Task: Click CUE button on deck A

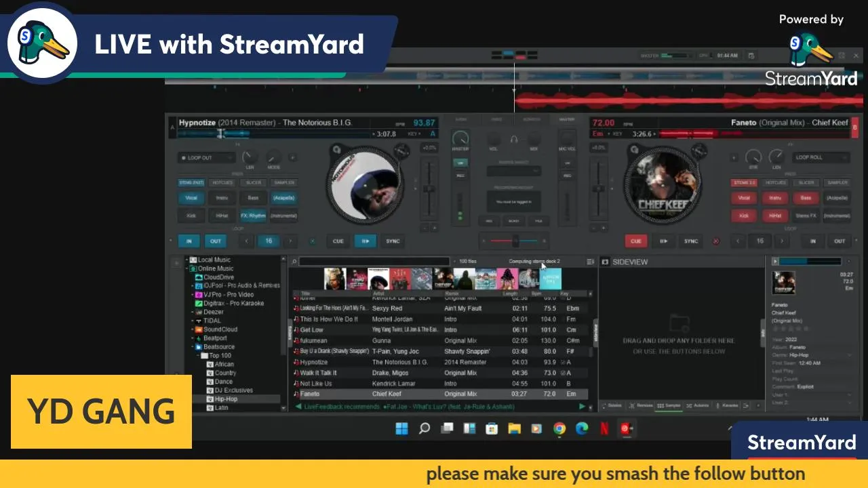Action: pyautogui.click(x=338, y=241)
